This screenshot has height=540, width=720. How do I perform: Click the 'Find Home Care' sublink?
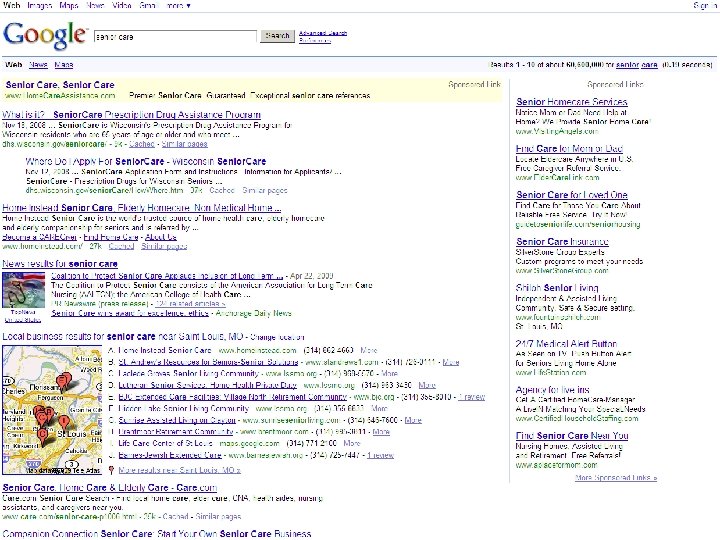[x=111, y=237]
